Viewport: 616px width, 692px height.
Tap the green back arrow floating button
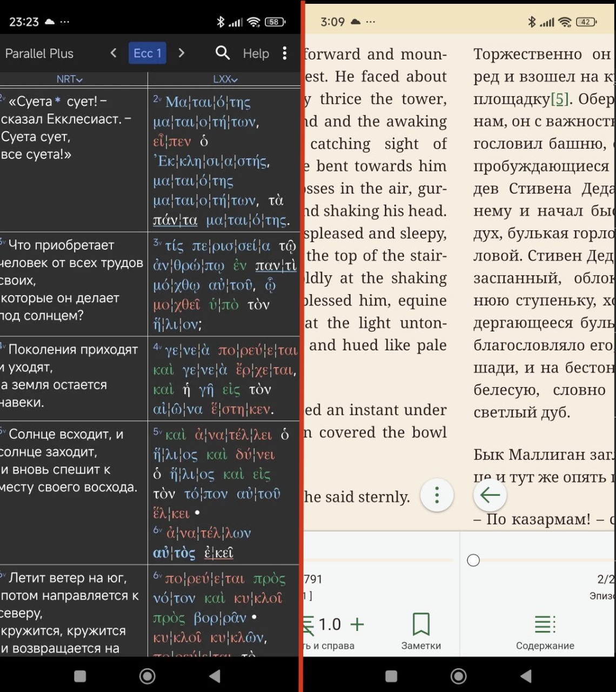490,495
